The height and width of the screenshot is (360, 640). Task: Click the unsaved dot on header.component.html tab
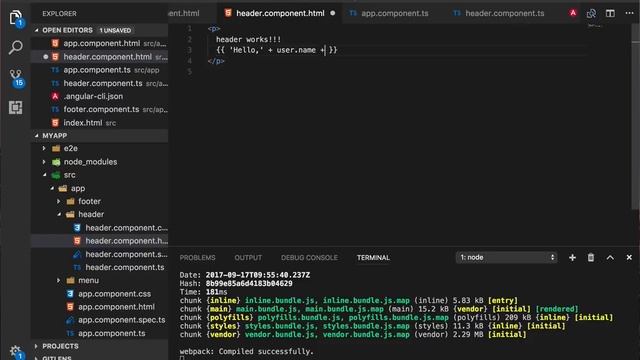[333, 13]
